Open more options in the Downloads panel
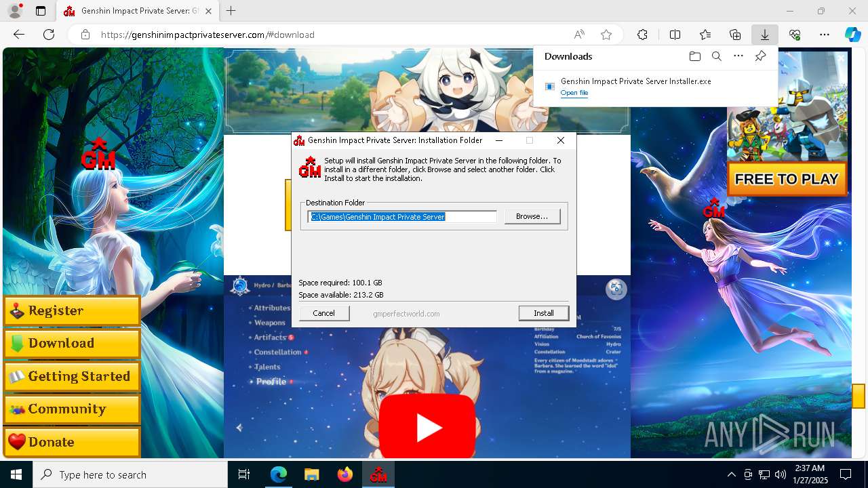Image resolution: width=868 pixels, height=488 pixels. coord(738,56)
